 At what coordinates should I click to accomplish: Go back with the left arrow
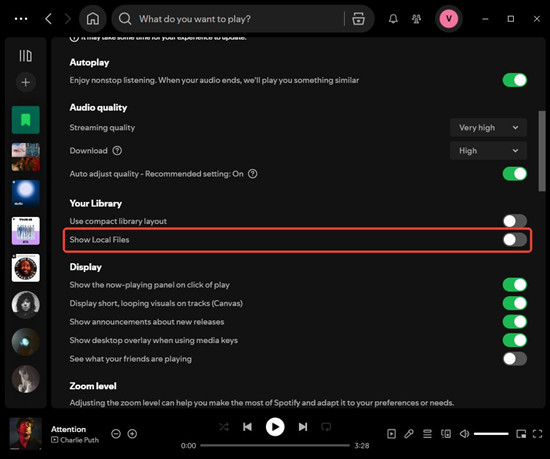pos(48,19)
